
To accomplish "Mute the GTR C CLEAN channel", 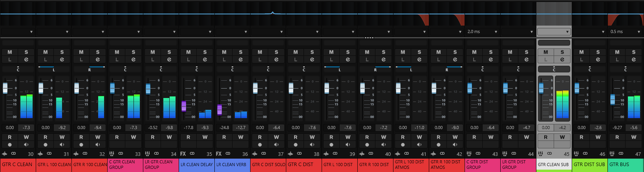I will (10, 52).
